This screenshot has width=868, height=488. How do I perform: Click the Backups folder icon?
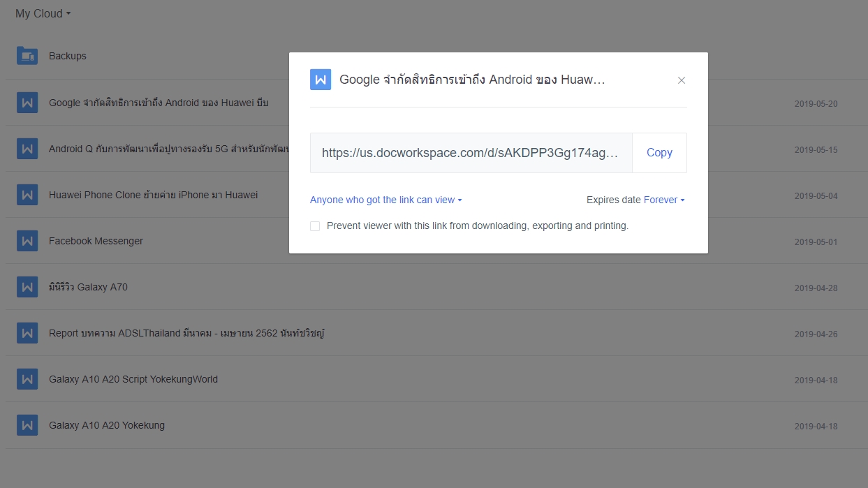click(27, 56)
